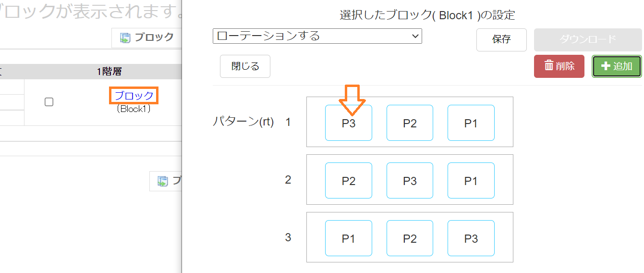Click the partially hidden lower block icon
Viewport: 644px width, 273px height.
(x=163, y=181)
